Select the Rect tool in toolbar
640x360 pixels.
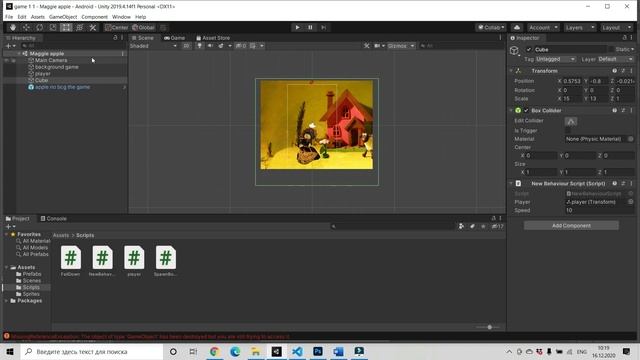point(66,27)
